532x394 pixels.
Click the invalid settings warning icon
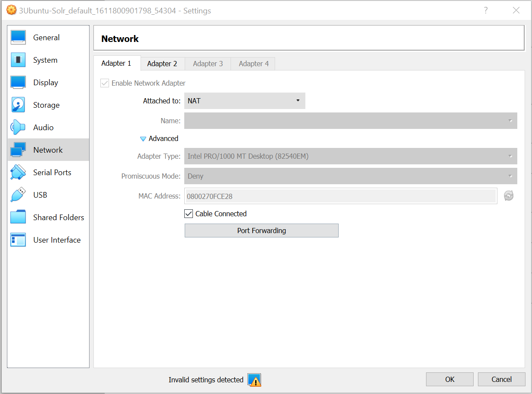pyautogui.click(x=254, y=380)
